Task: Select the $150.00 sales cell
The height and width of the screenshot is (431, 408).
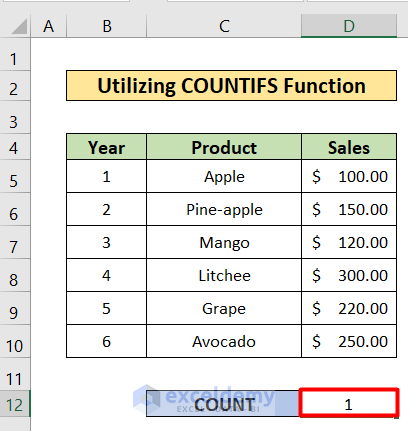Action: pos(349,209)
